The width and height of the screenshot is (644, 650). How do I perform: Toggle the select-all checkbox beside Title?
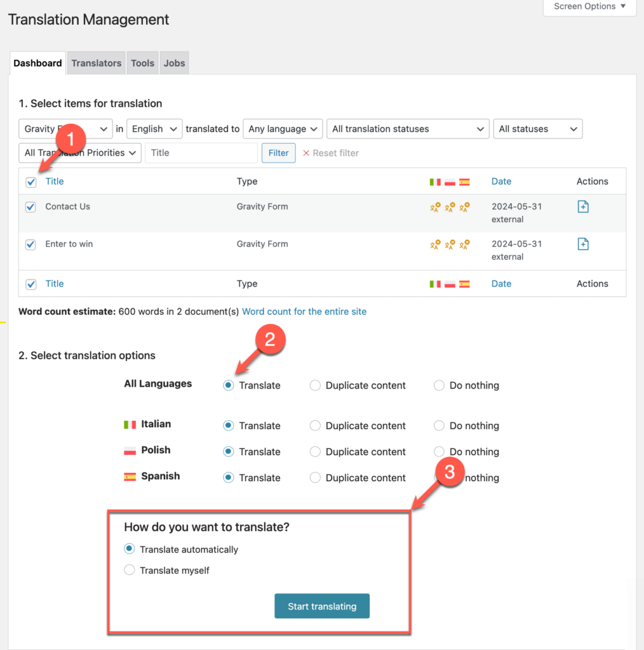pyautogui.click(x=30, y=181)
